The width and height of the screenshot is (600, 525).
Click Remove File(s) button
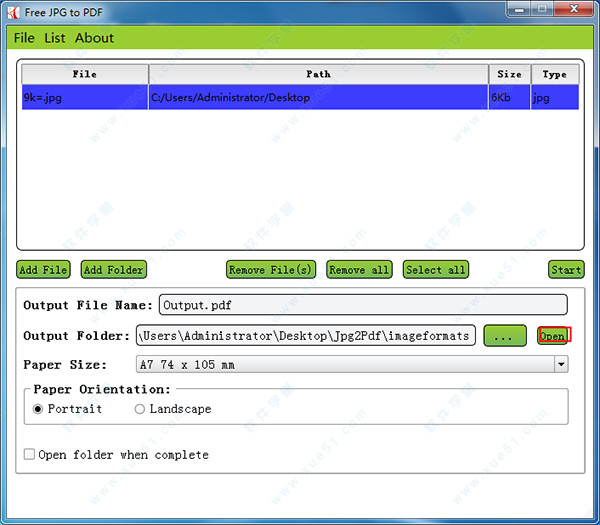tap(271, 270)
